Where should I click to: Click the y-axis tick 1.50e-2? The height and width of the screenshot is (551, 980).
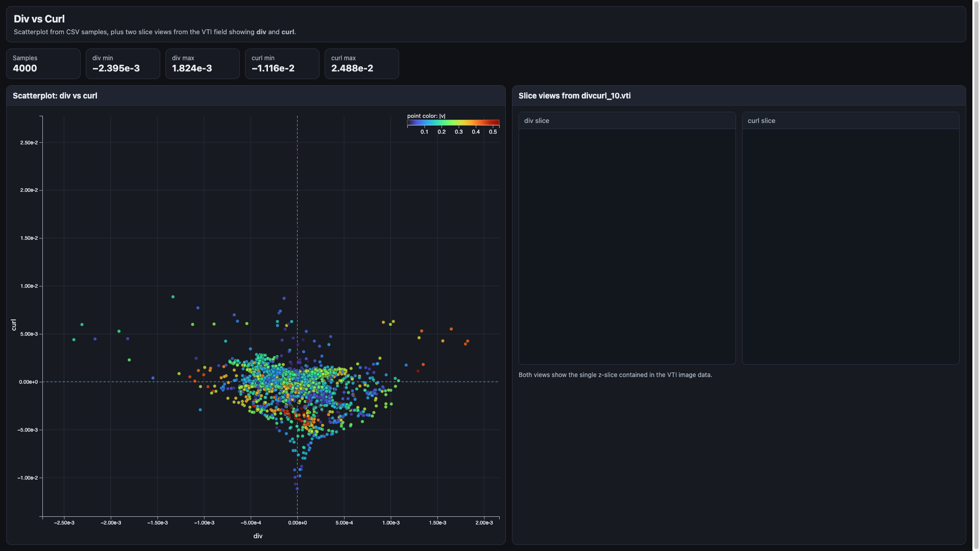pyautogui.click(x=29, y=238)
